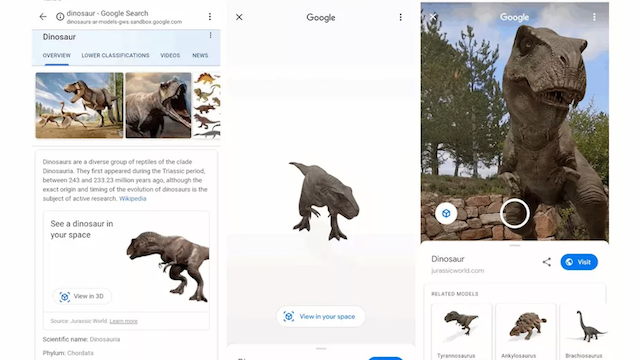Click the jurassicworld.com source text
Viewport: 640px width, 360px height.
458,271
